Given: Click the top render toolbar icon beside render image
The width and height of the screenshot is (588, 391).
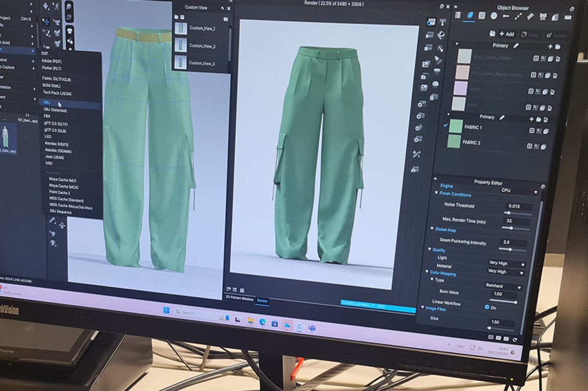Looking at the screenshot, I should 431,22.
